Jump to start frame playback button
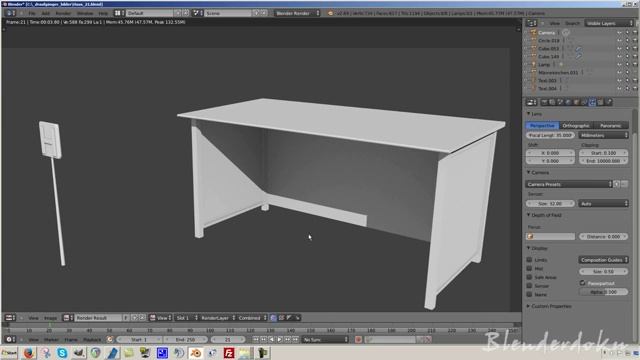 (256, 339)
